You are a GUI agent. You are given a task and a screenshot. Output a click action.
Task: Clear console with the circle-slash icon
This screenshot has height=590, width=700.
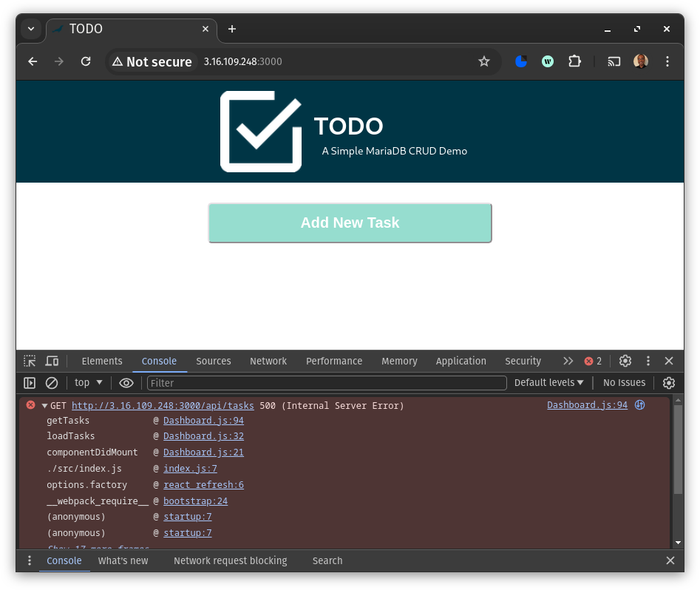click(x=52, y=383)
